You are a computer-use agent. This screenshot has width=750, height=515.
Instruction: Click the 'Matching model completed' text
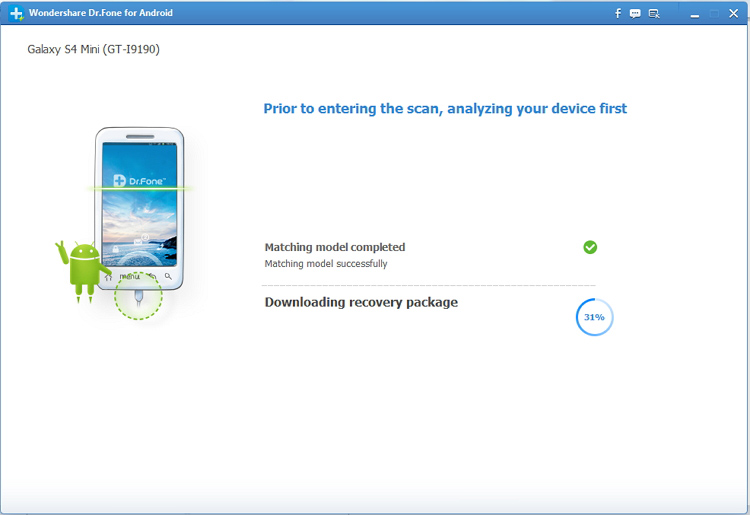click(335, 247)
